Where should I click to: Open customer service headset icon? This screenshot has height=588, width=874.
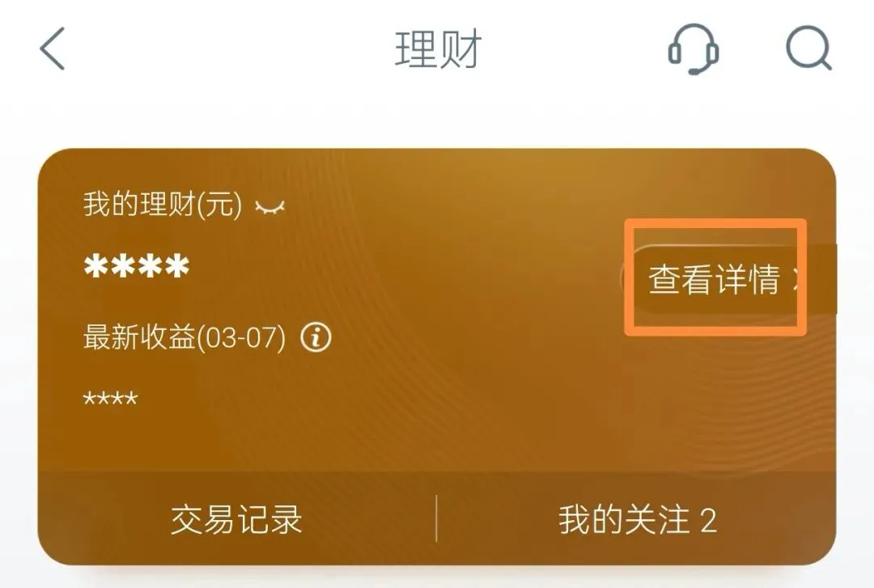(x=693, y=49)
